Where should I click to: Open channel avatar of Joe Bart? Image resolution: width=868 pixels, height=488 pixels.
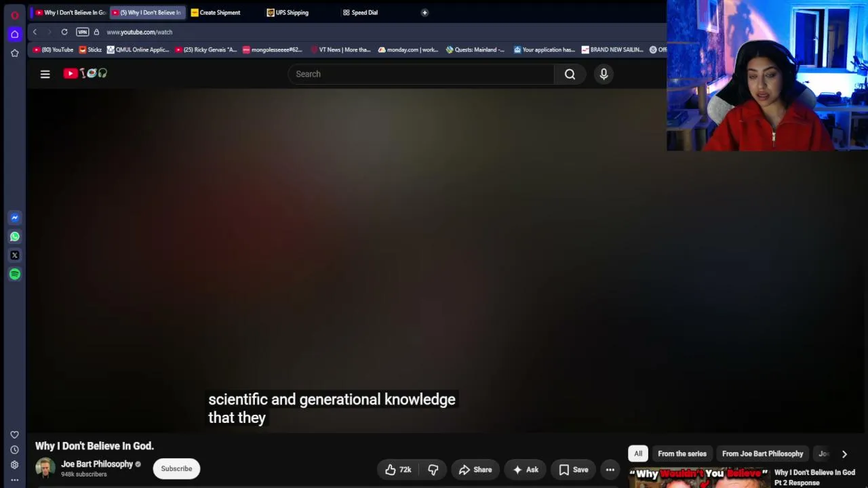45,468
